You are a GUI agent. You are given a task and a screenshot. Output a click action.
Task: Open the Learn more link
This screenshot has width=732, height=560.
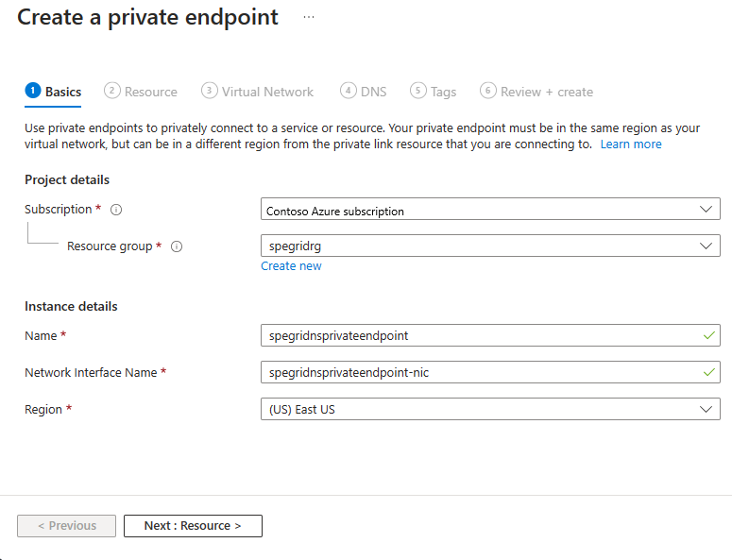point(631,144)
